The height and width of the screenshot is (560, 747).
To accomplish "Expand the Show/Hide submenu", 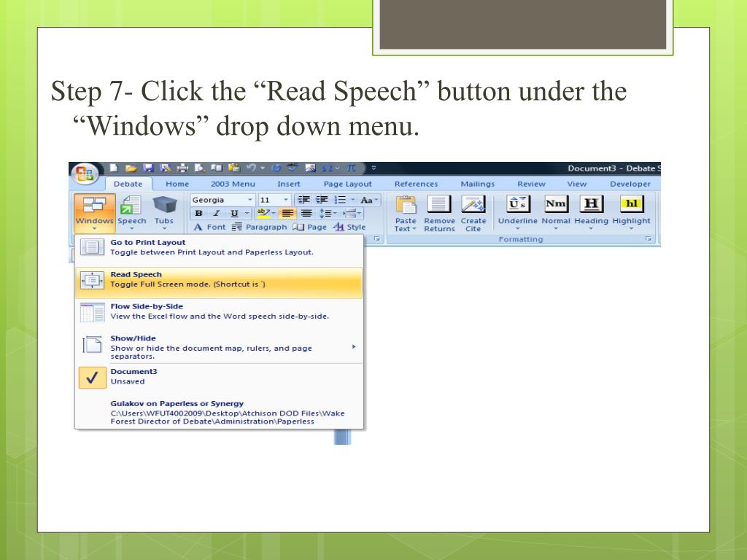I will 219,346.
